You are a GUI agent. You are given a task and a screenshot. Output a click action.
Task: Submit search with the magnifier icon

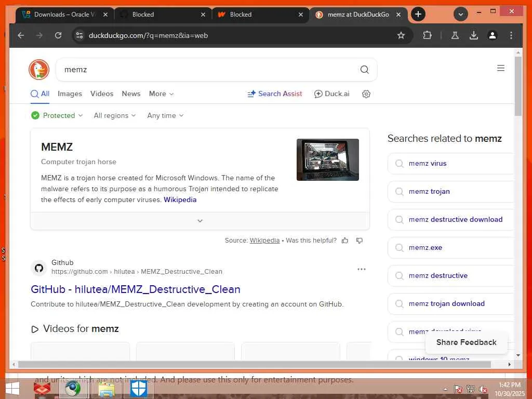364,70
